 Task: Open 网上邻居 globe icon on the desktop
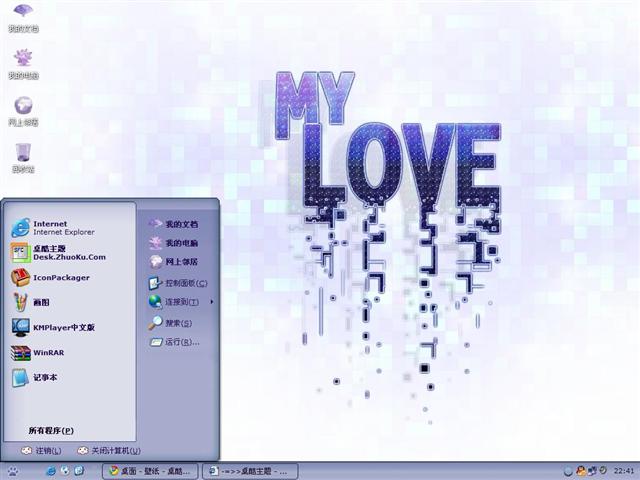point(23,111)
